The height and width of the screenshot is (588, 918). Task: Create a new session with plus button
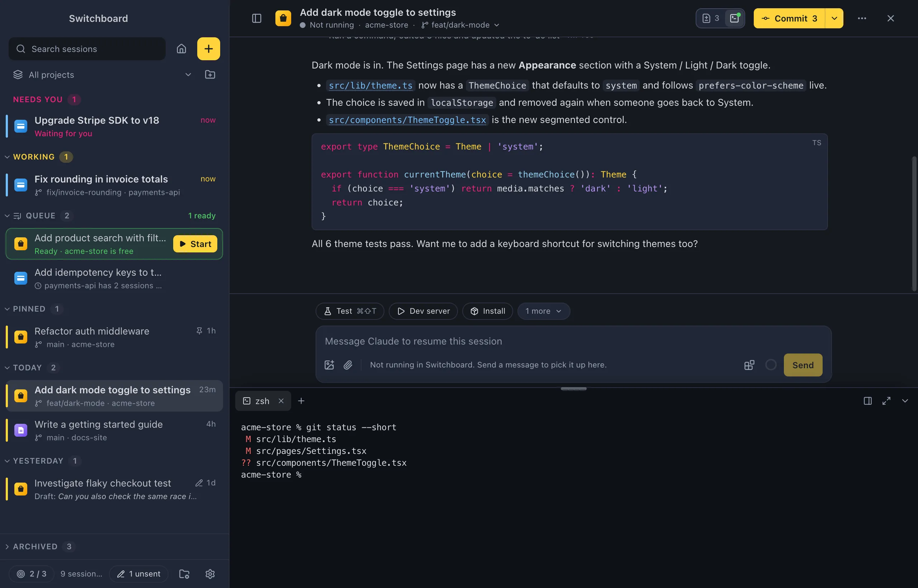click(x=208, y=49)
